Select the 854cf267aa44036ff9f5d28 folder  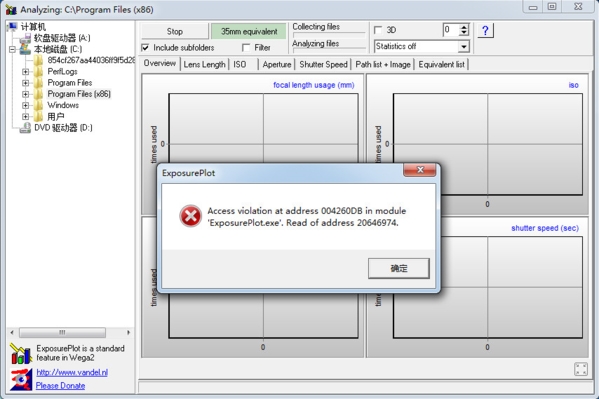coord(91,60)
